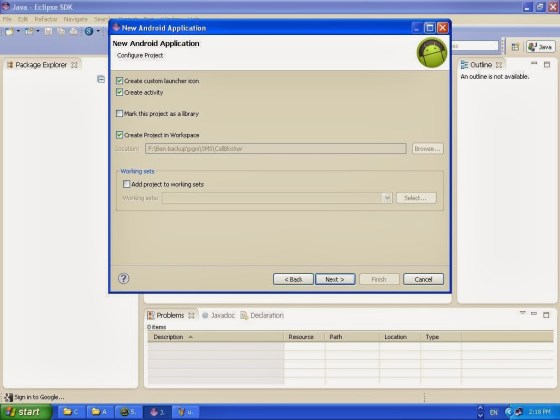The height and width of the screenshot is (420, 560).
Task: Minimize the Problems panel
Action: point(534,314)
